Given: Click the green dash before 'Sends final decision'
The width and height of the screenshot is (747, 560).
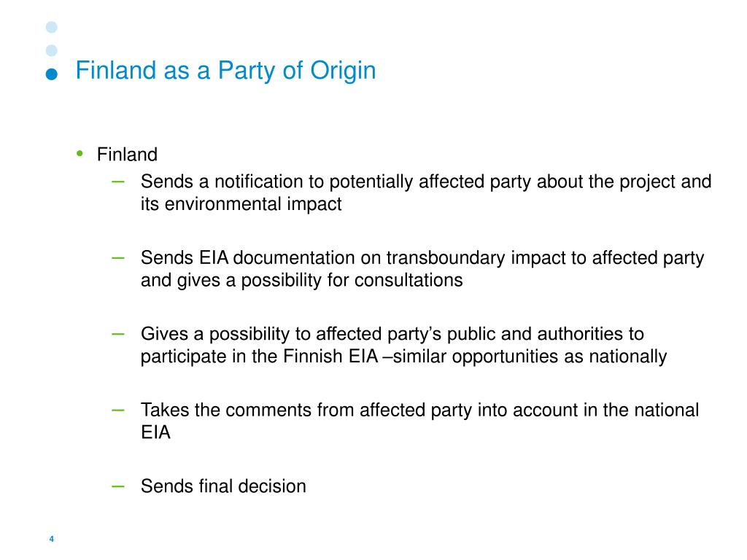Looking at the screenshot, I should click(117, 486).
